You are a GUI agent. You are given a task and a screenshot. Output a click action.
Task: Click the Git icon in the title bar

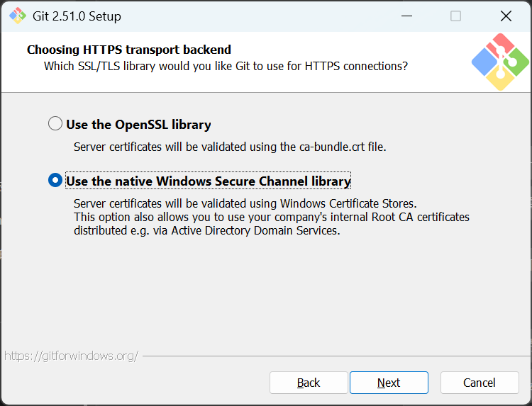[18, 16]
